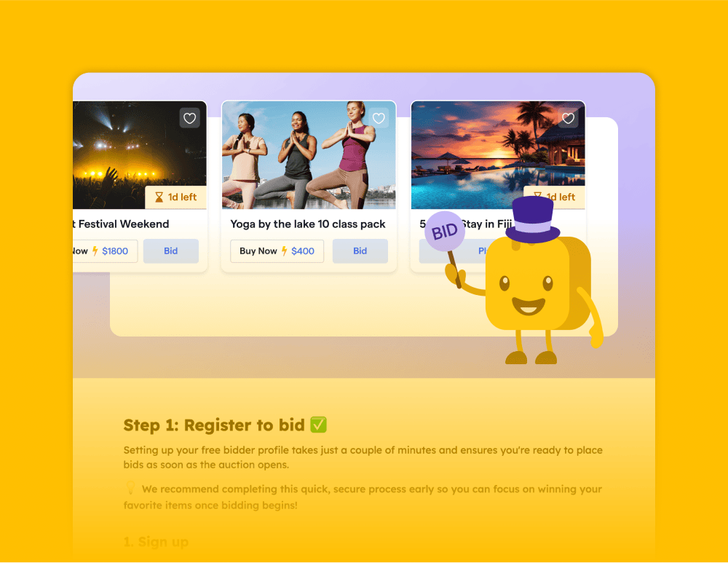Screen dimensions: 728x563
Task: Click Buy Now $400 on the Yoga card
Action: click(277, 251)
